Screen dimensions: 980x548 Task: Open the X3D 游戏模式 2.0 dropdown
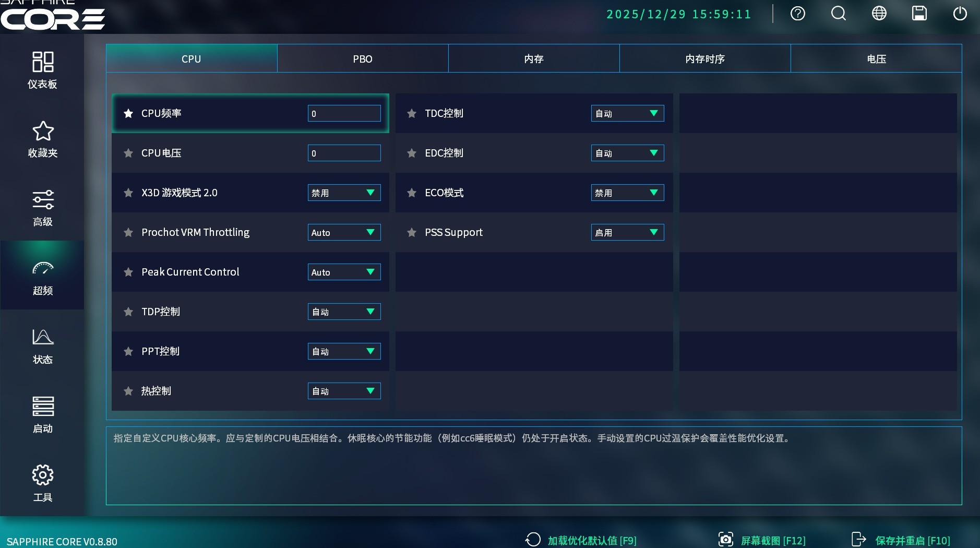344,193
